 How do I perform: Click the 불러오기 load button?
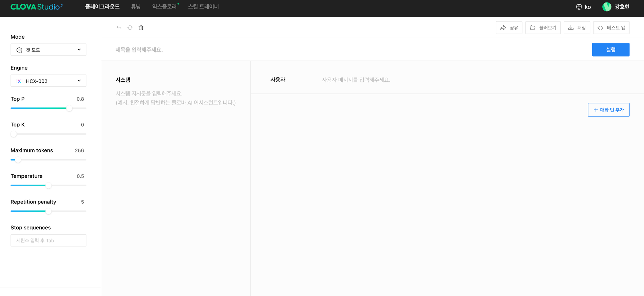click(543, 28)
